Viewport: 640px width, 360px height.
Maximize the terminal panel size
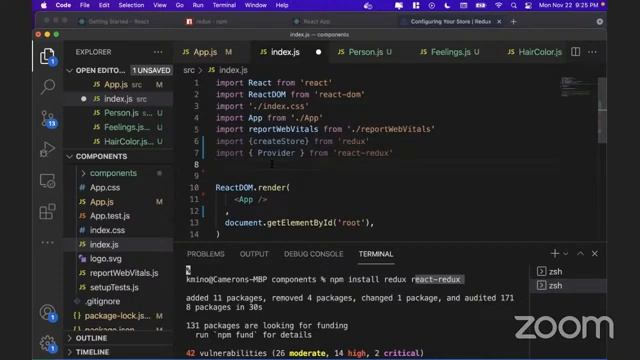click(580, 253)
